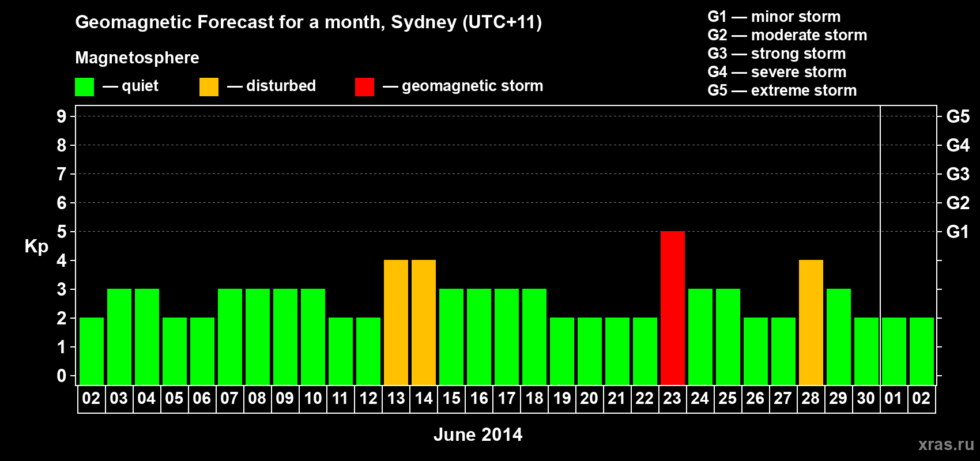Click the G5 label on the right axis

[958, 116]
